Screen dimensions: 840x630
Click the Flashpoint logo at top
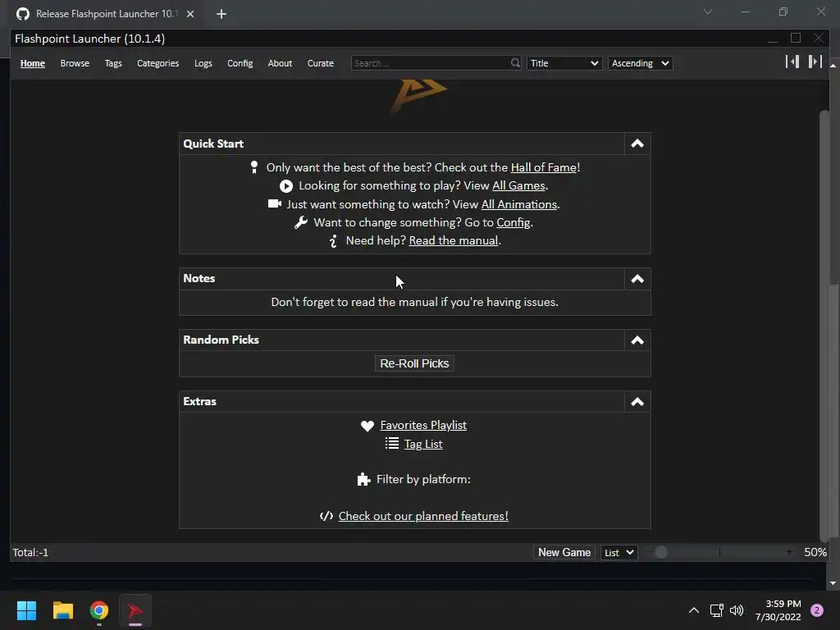(x=418, y=95)
